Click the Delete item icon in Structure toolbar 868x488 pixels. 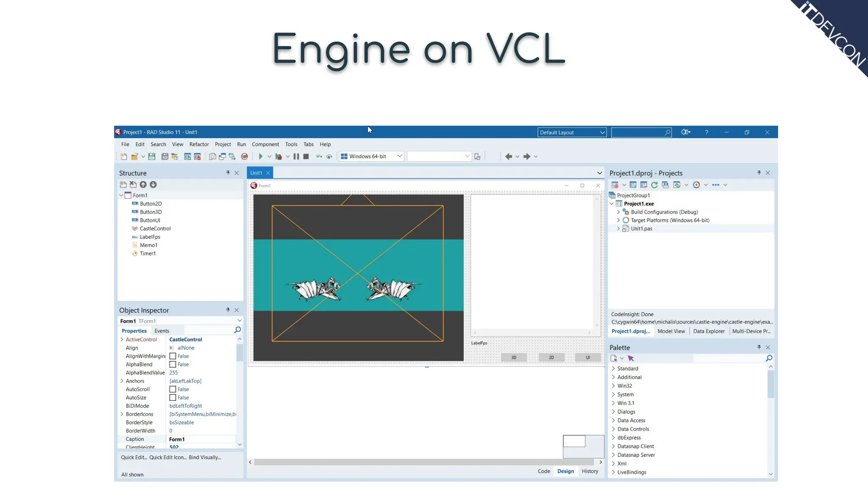point(133,184)
